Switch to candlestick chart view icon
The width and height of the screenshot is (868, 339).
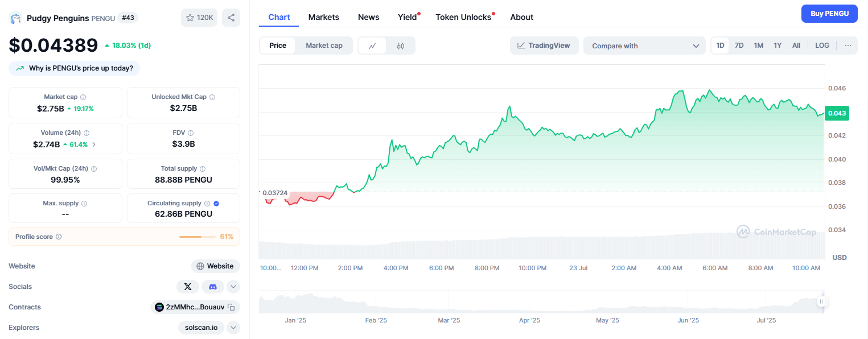tap(401, 46)
